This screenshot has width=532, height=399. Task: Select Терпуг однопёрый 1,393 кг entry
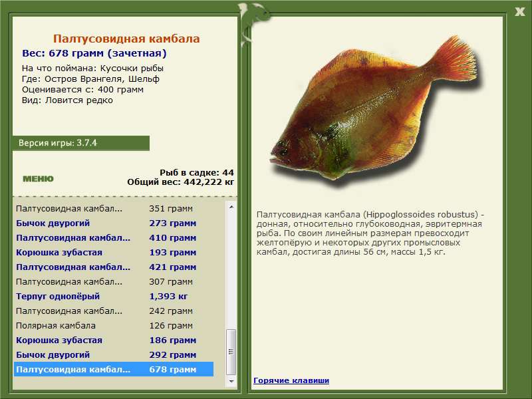pyautogui.click(x=106, y=297)
